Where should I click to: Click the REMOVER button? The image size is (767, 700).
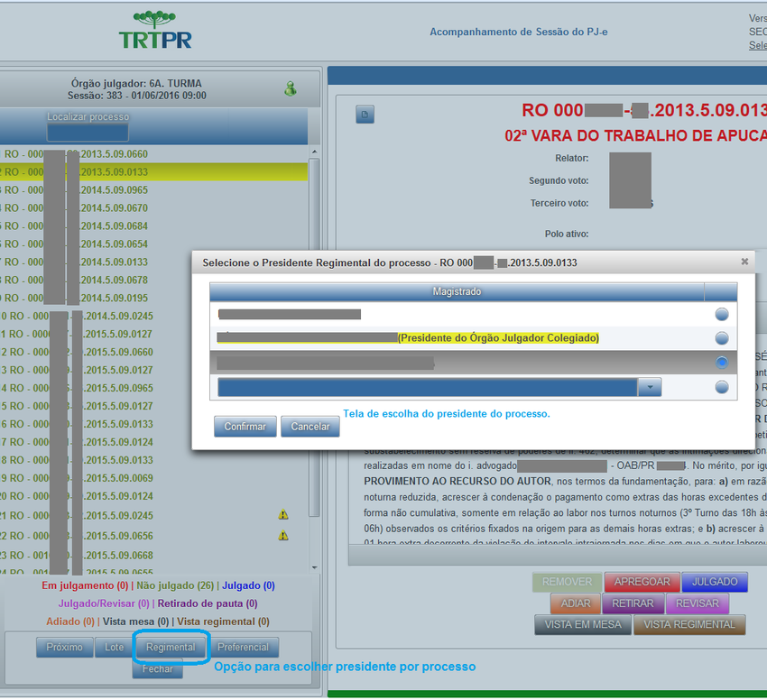(567, 582)
